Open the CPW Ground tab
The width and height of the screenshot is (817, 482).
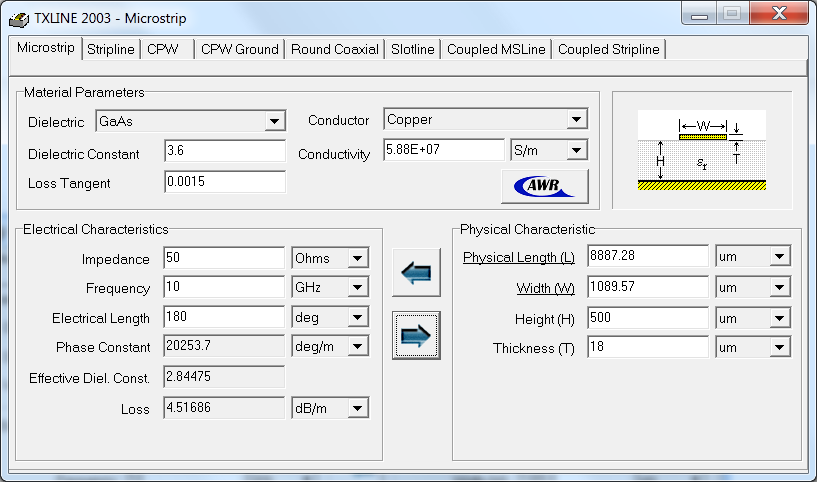(240, 50)
